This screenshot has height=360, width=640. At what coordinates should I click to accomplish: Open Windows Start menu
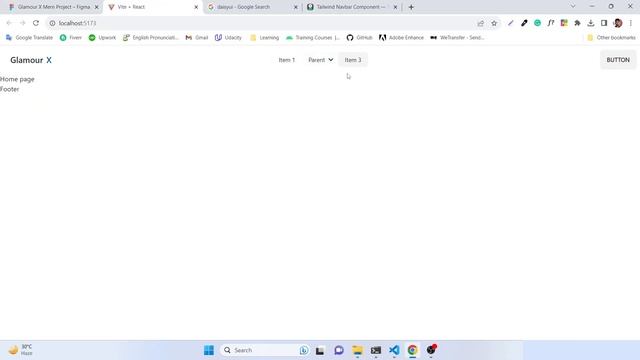[209, 350]
